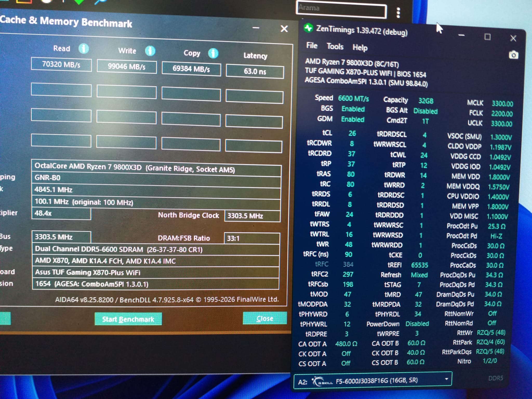Click the Cmd2T value 1T
Screen dimensions: 532x399
[425, 121]
